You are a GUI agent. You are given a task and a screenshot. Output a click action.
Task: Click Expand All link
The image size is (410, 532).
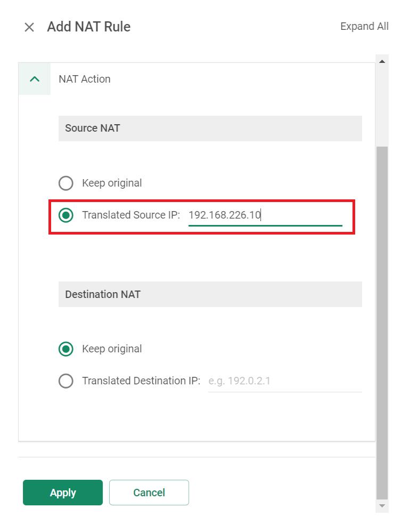coord(364,27)
